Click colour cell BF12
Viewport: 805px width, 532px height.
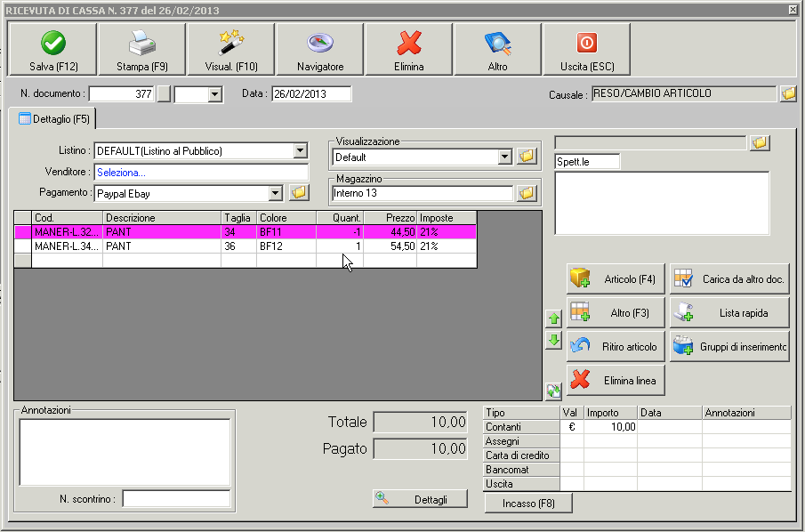point(286,246)
